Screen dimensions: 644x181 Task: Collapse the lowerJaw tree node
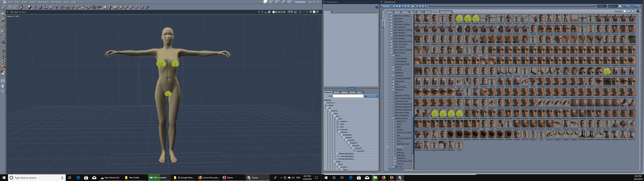[339, 132]
